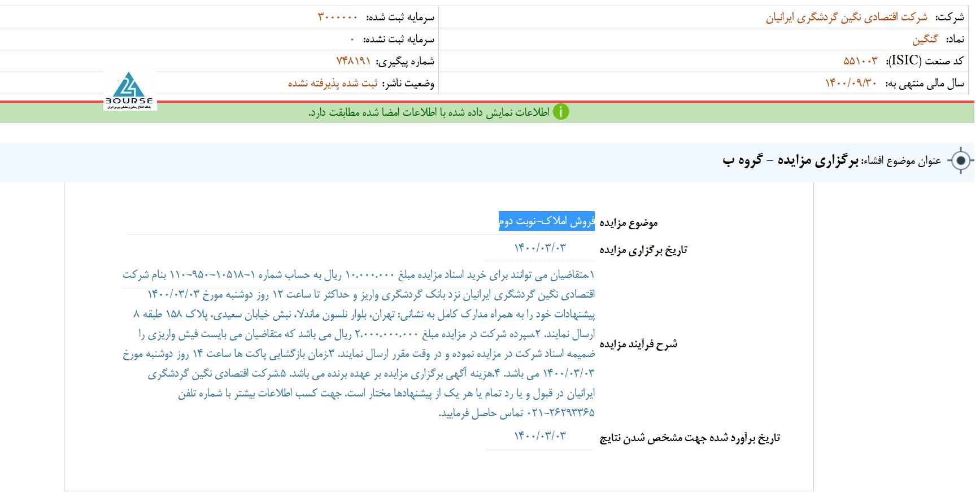980x493 pixels.
Task: Click the unregistered capital value ۰
Action: (352, 40)
